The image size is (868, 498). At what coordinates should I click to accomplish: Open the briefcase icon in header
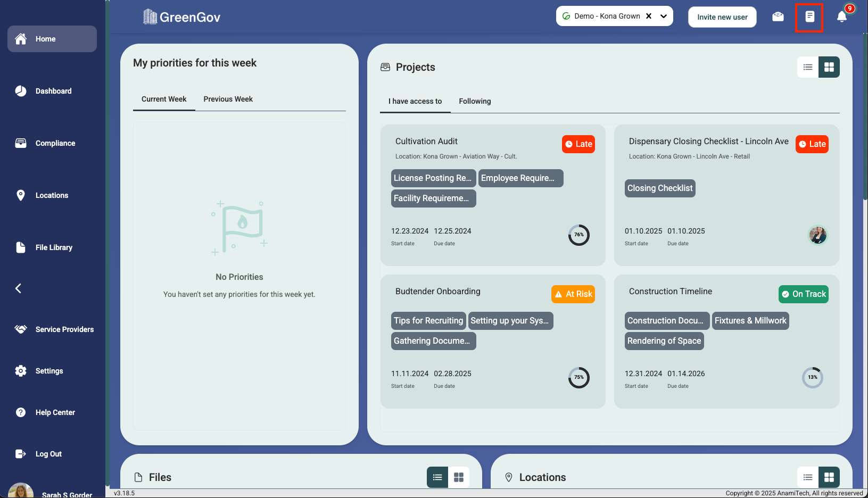(778, 16)
